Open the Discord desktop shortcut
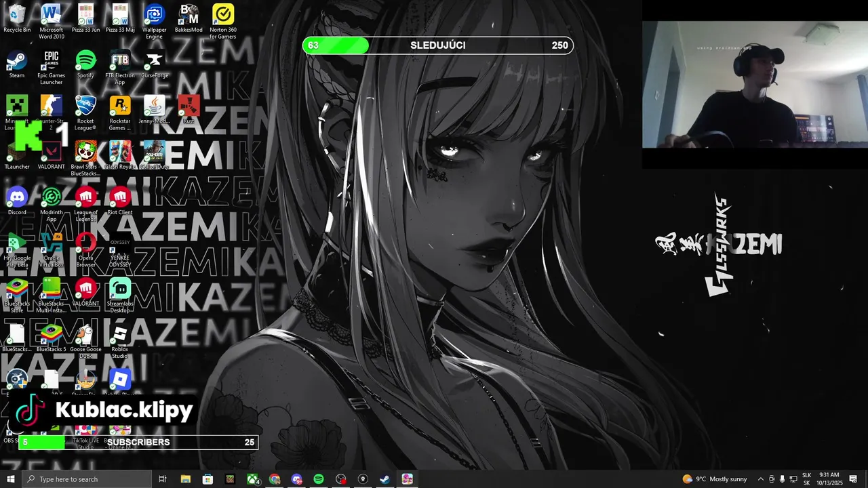Image resolution: width=868 pixels, height=488 pixels. [x=17, y=201]
